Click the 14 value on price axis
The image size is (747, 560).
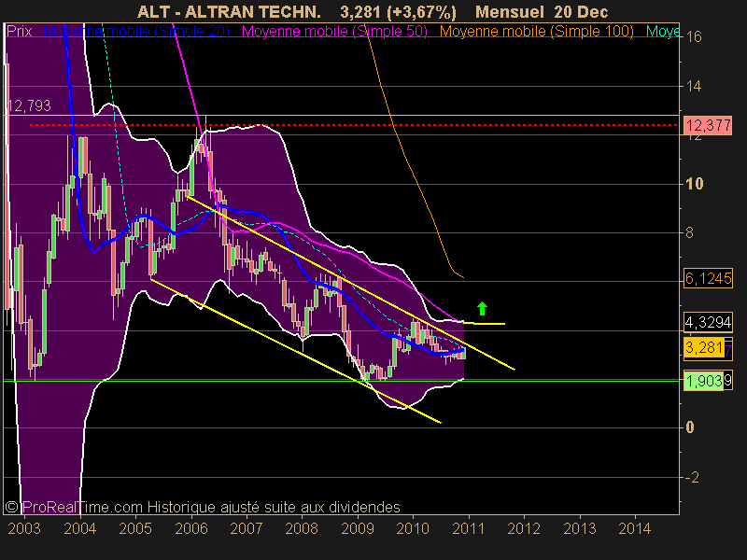(x=694, y=86)
